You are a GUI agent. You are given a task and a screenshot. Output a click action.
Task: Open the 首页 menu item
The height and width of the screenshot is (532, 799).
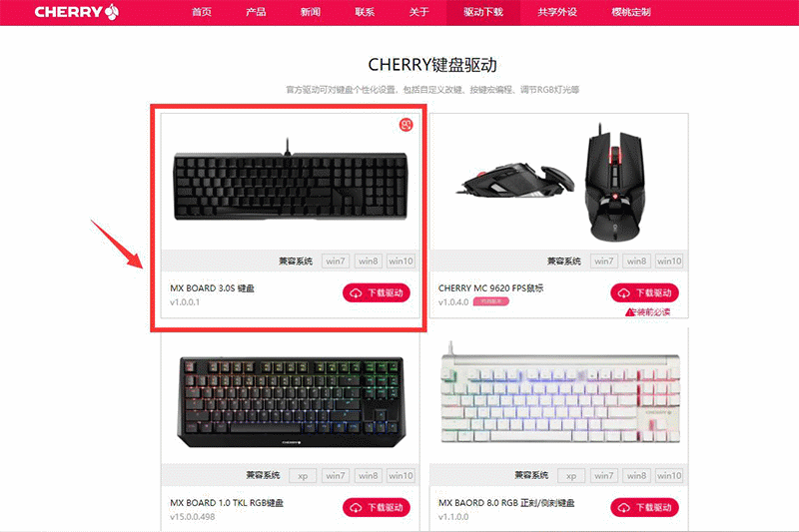click(x=202, y=12)
